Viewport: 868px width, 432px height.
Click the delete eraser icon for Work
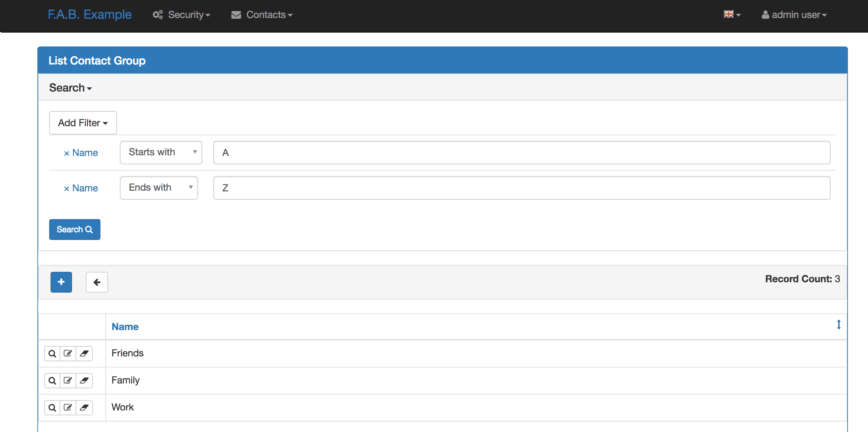point(84,407)
